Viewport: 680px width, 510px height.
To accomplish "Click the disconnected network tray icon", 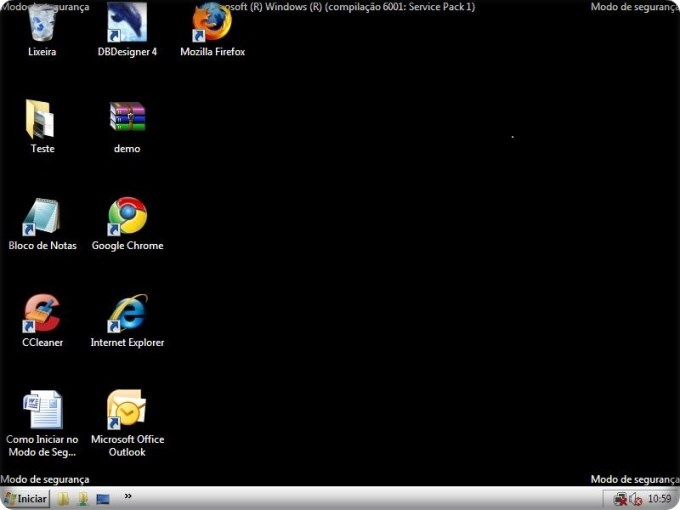I will pos(621,499).
